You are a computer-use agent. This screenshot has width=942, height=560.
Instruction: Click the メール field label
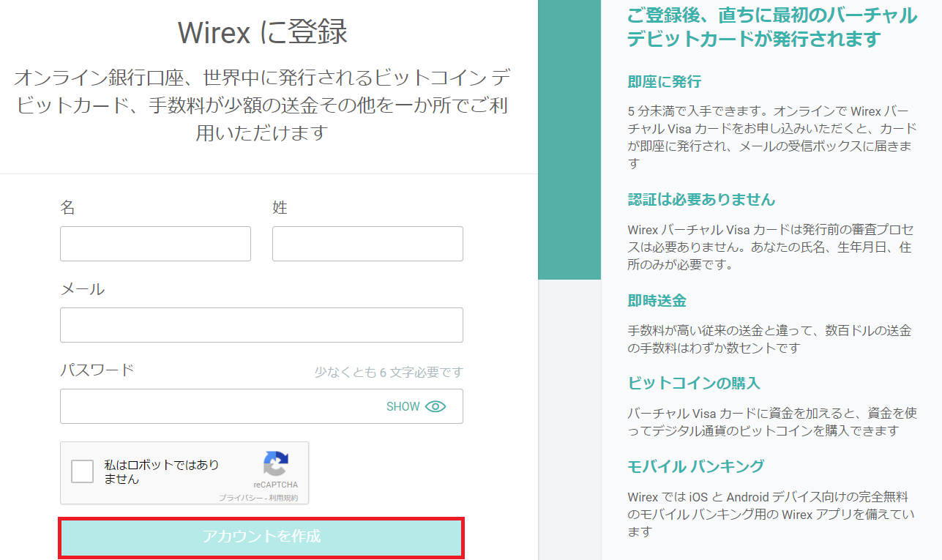pos(82,289)
